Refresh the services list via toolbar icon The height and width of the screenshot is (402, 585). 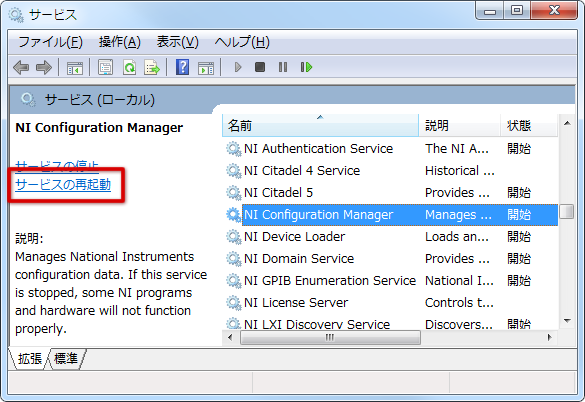(129, 68)
